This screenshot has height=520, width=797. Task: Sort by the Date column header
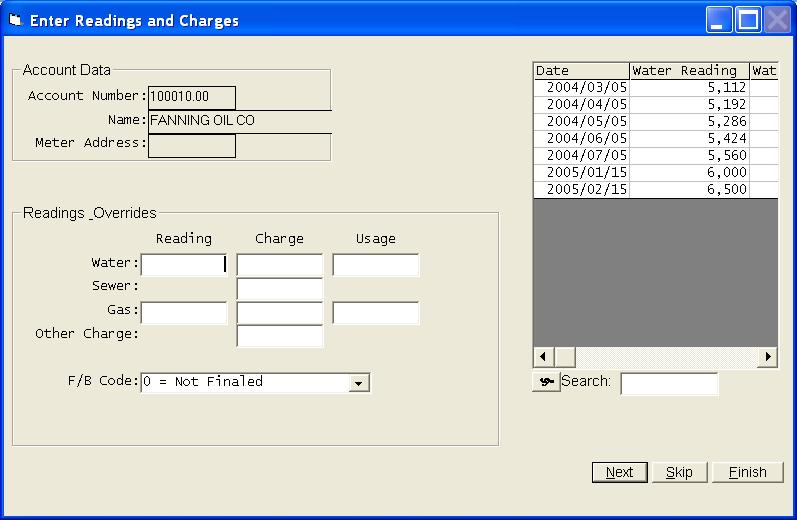tap(581, 70)
